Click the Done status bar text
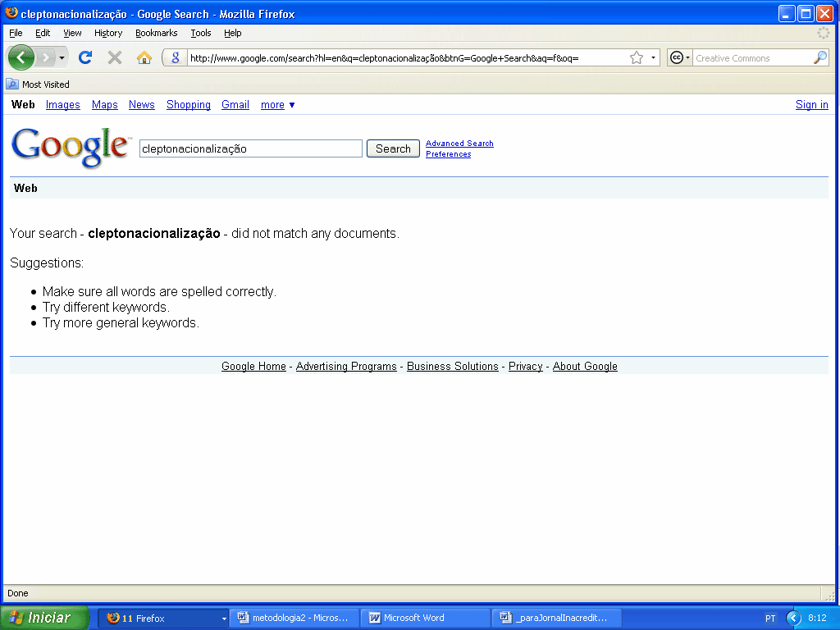The height and width of the screenshot is (630, 840). coord(18,593)
